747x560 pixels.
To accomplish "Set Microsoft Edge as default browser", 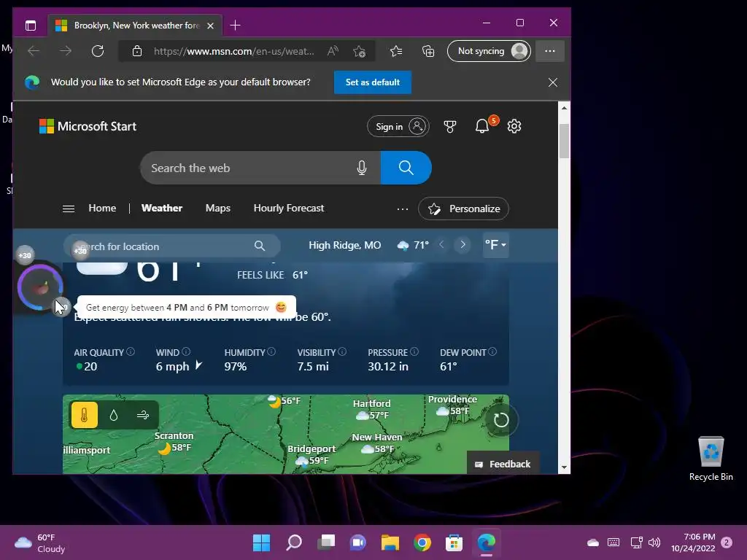I will point(373,82).
